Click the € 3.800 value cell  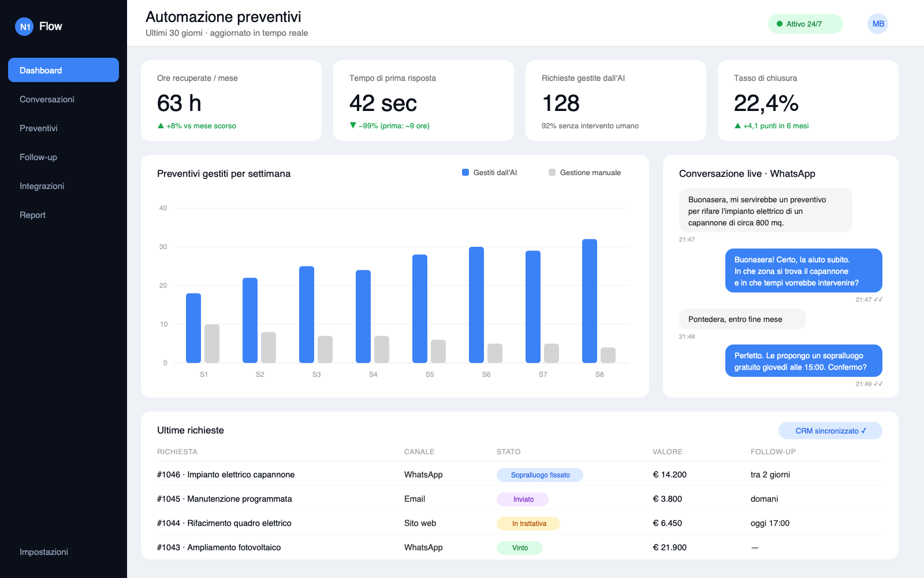[667, 499]
